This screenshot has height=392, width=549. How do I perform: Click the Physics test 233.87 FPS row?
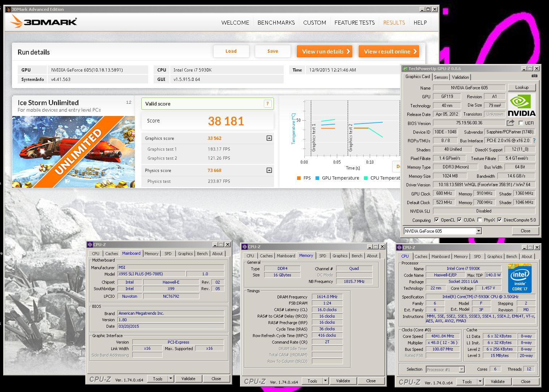click(207, 181)
